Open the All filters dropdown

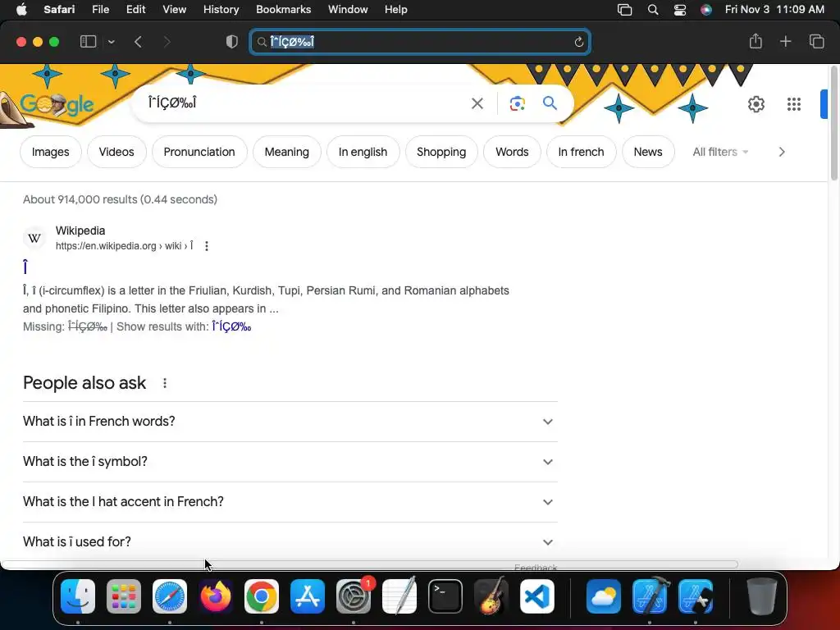tap(720, 152)
